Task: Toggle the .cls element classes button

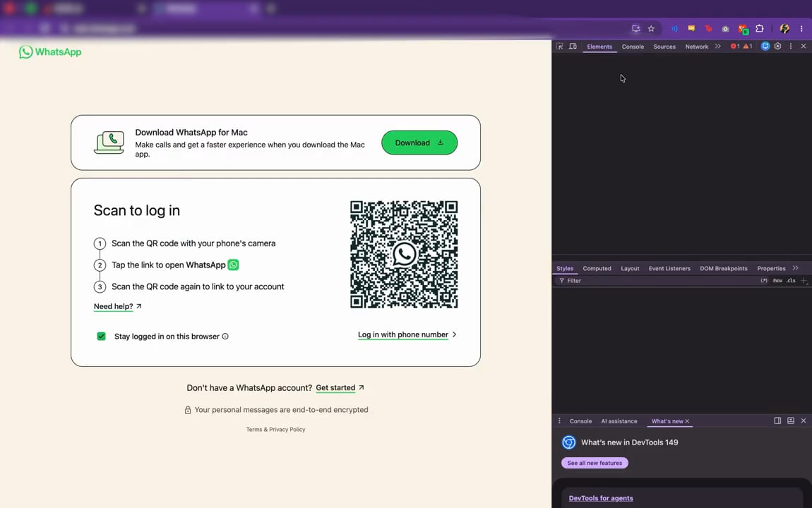Action: point(791,280)
